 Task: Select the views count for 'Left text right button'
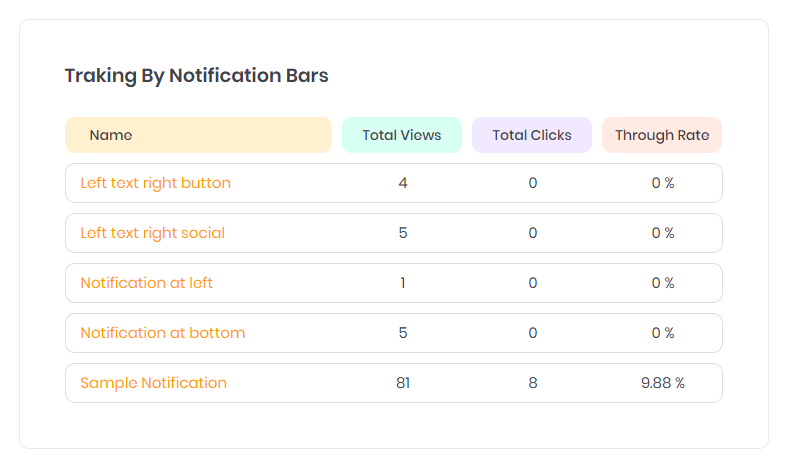[403, 183]
